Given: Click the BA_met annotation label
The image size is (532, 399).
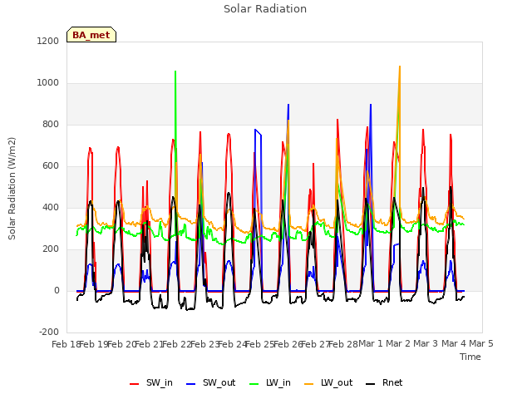Looking at the screenshot, I should [91, 35].
